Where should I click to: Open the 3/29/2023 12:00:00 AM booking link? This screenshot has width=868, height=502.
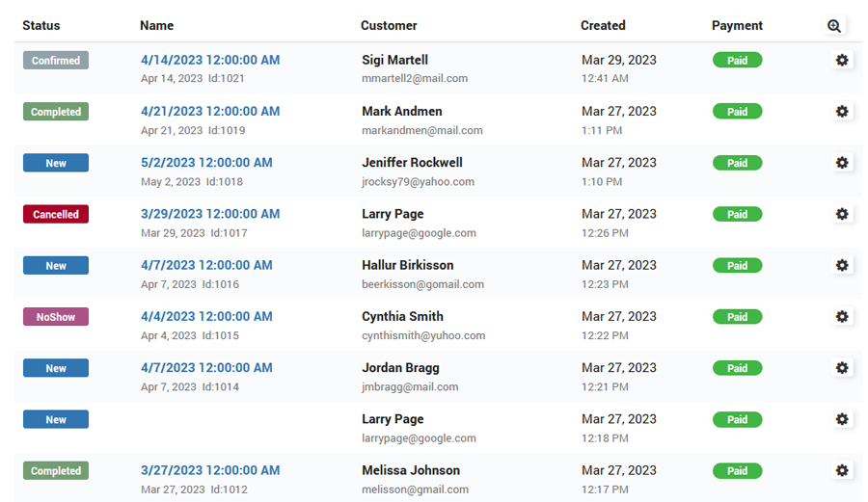tap(210, 214)
